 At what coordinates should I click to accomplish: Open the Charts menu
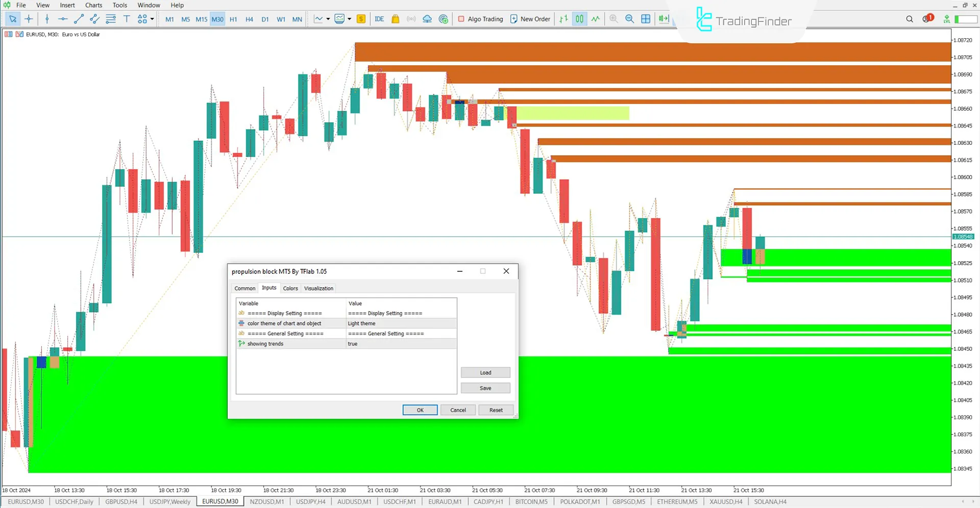[x=93, y=5]
